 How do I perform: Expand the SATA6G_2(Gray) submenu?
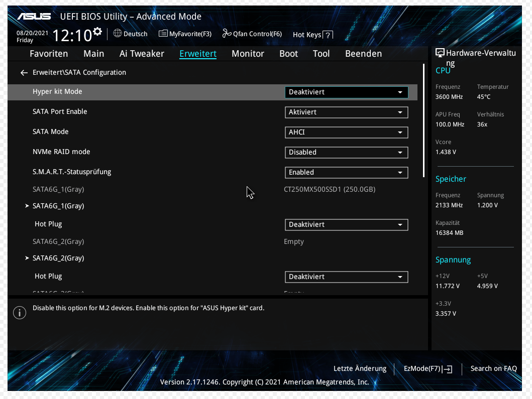click(x=58, y=258)
